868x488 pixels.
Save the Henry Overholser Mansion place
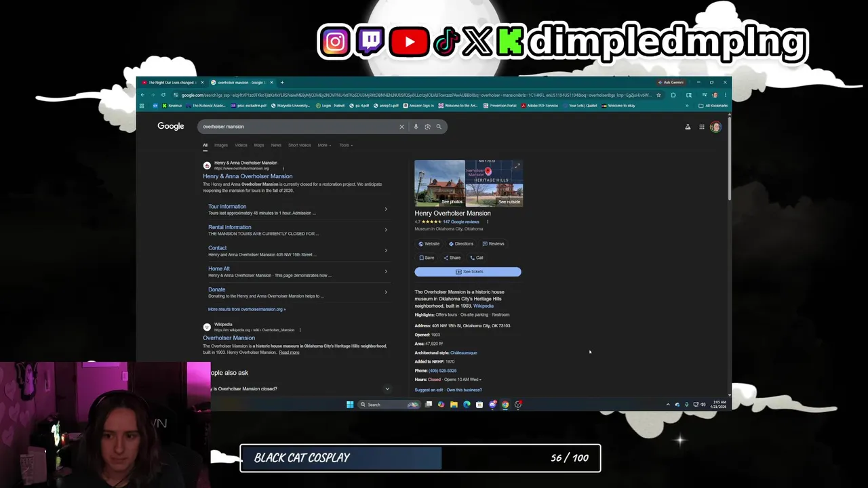point(427,258)
